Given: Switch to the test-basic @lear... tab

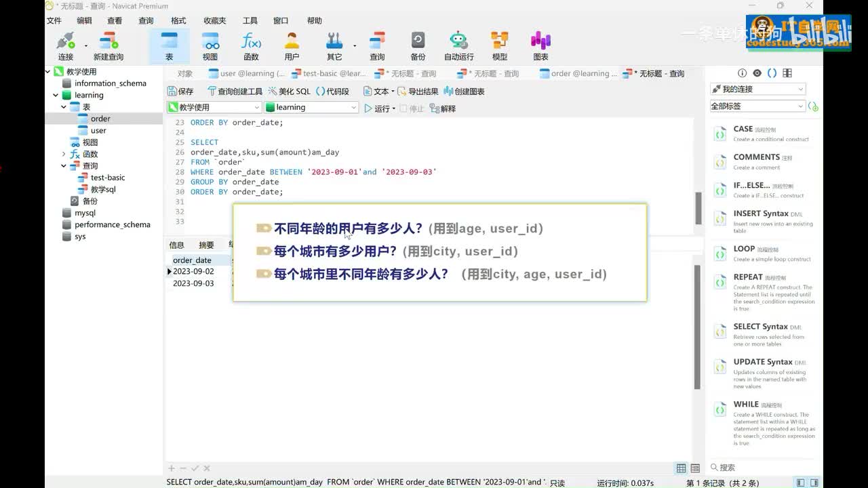Looking at the screenshot, I should 329,73.
